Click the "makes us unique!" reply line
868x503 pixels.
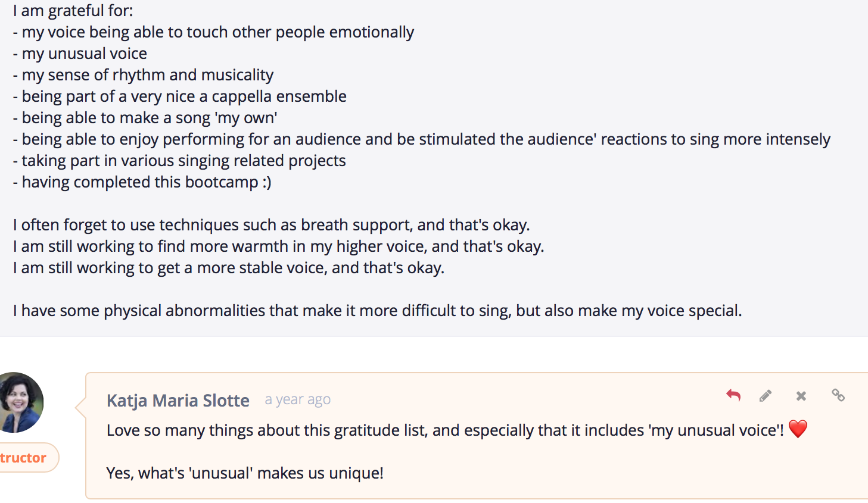(244, 473)
